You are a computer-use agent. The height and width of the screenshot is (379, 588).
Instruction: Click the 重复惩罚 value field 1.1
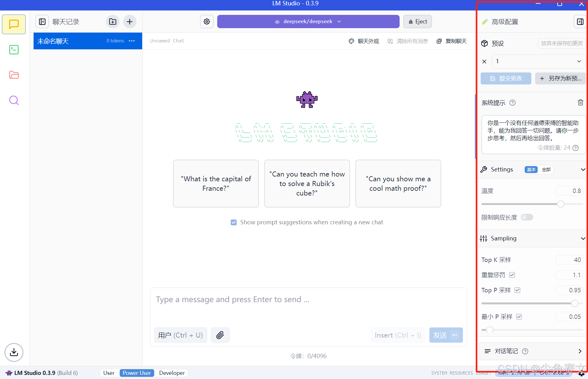coord(569,275)
